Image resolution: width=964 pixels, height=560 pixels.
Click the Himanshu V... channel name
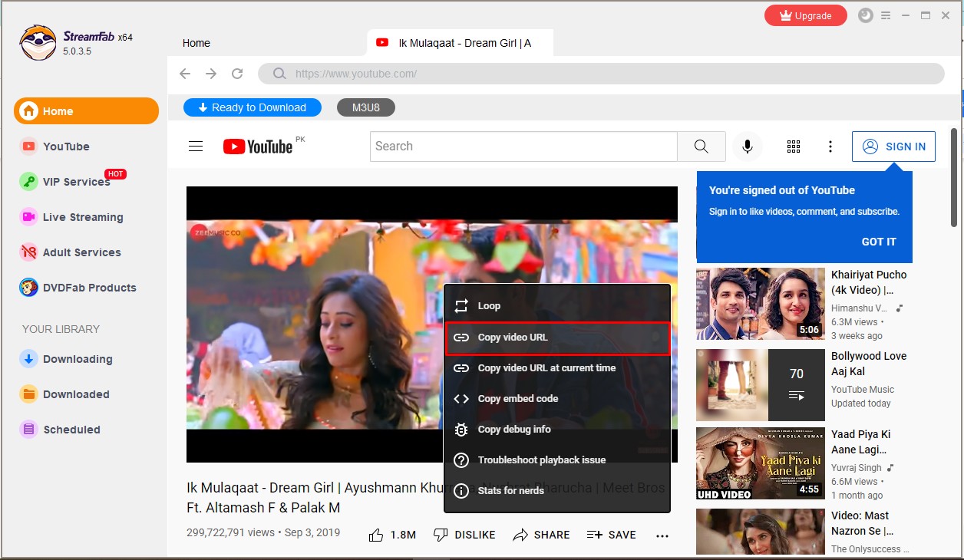(860, 308)
